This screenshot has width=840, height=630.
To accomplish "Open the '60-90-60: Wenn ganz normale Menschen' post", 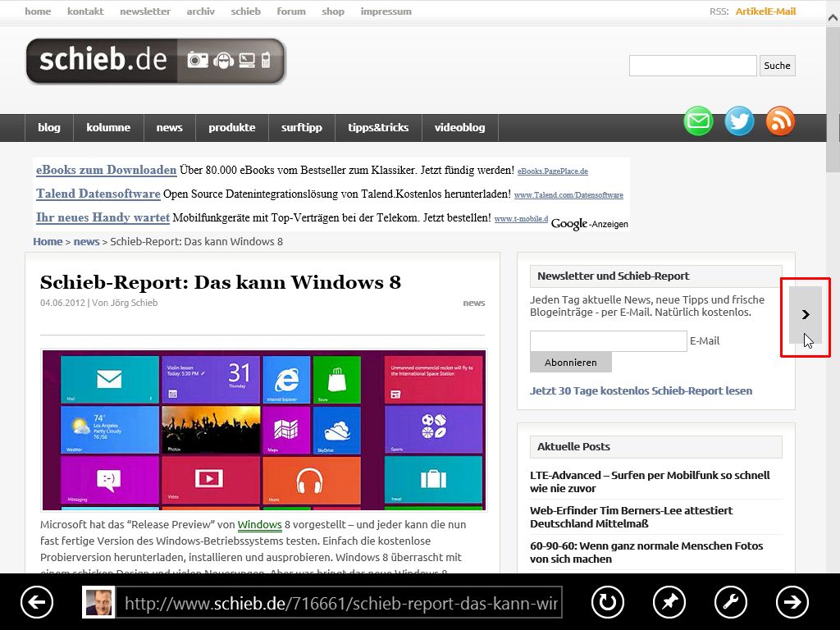I will 646,552.
